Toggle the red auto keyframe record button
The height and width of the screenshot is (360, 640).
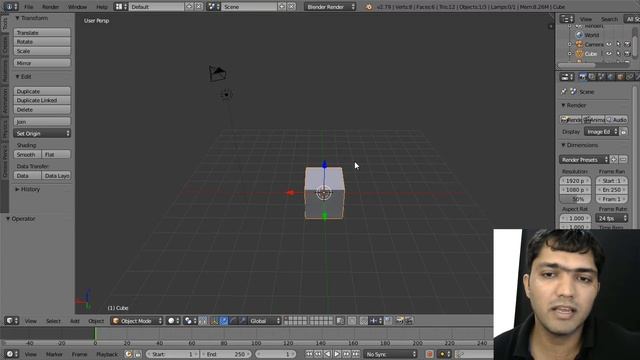429,354
